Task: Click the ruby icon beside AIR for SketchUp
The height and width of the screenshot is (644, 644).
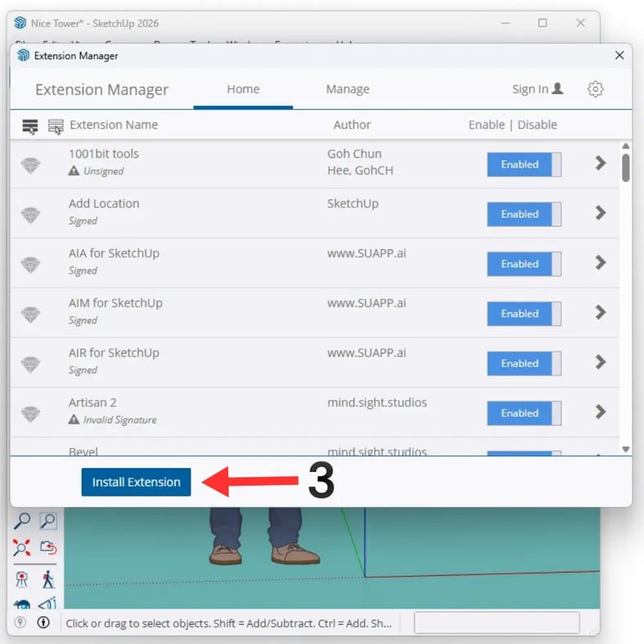Action: tap(31, 364)
